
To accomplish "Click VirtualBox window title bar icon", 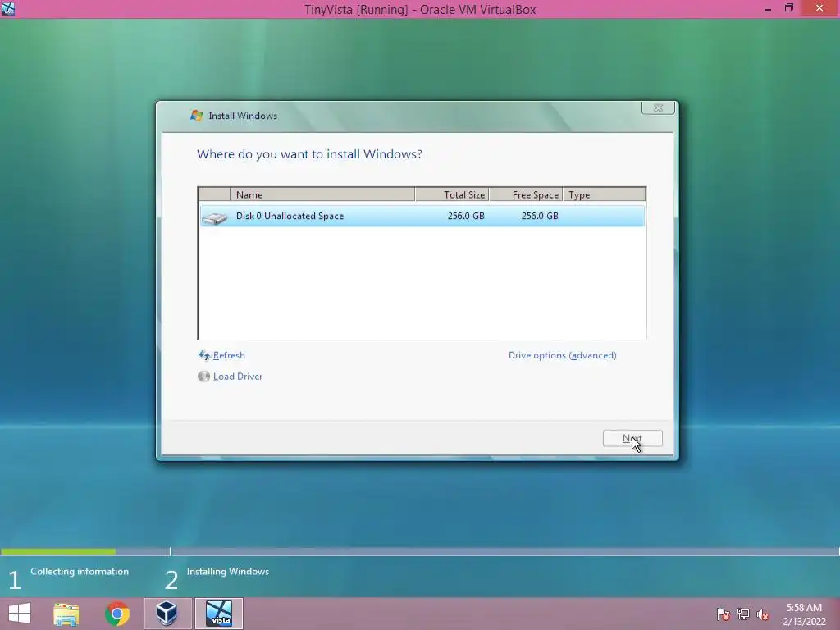I will pyautogui.click(x=8, y=8).
